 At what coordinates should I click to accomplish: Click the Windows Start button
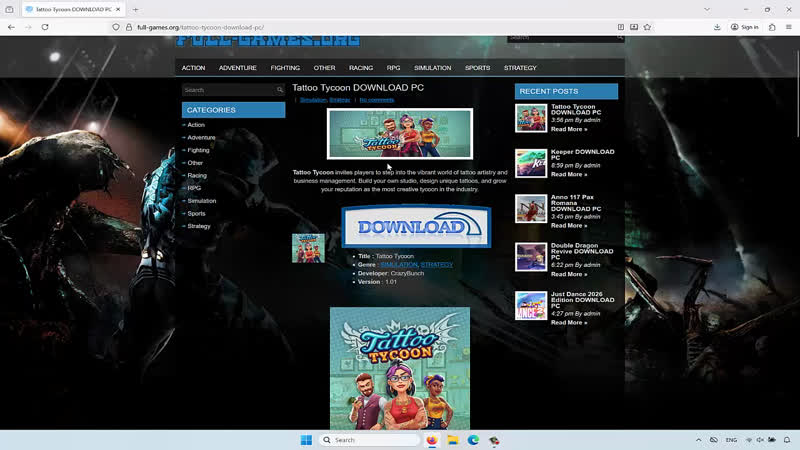pos(306,440)
